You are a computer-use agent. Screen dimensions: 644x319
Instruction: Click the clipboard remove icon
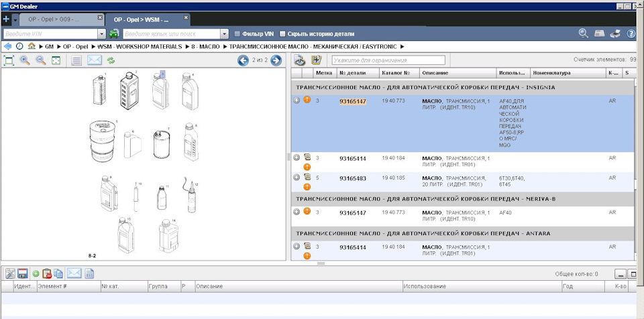47,273
